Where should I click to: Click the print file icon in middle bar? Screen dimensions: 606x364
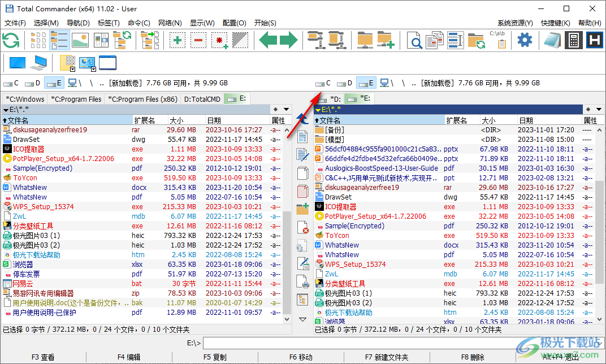[302, 281]
